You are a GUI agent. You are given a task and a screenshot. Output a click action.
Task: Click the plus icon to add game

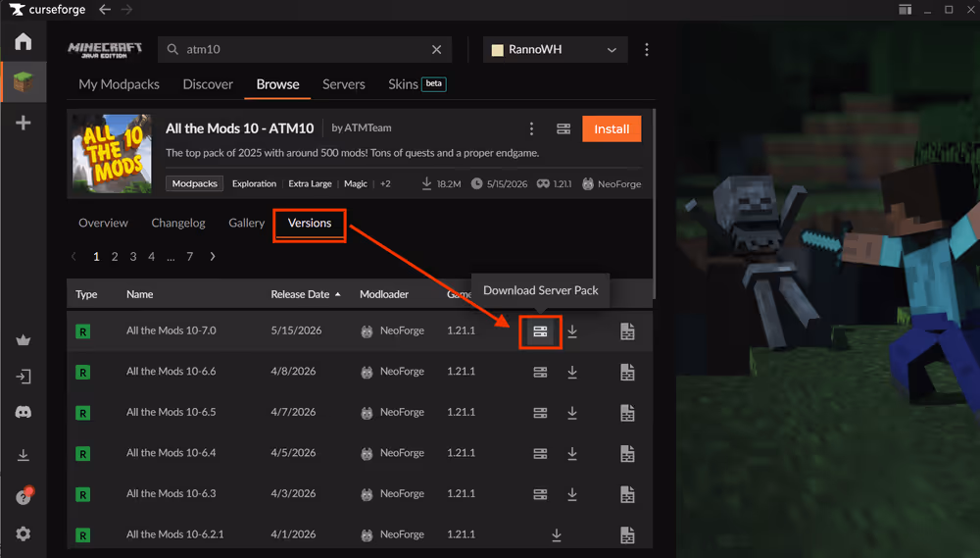(24, 123)
